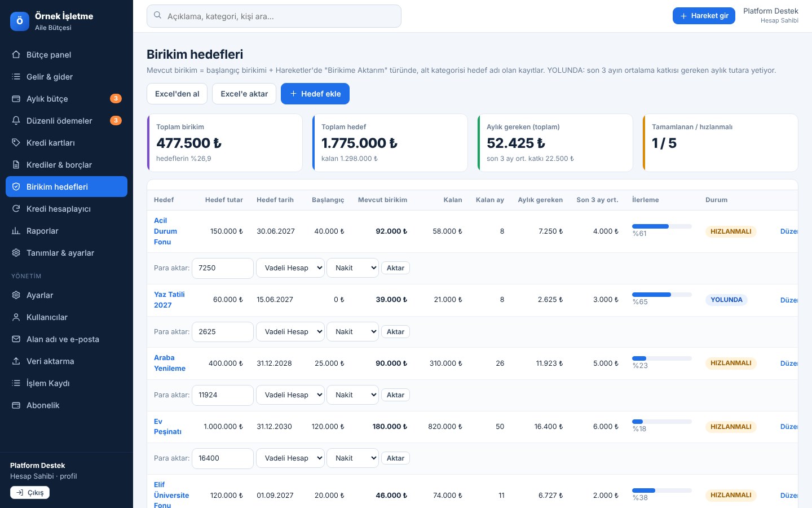This screenshot has width=812, height=508.
Task: Open Ayarlar under Yönetim section
Action: coord(67,295)
